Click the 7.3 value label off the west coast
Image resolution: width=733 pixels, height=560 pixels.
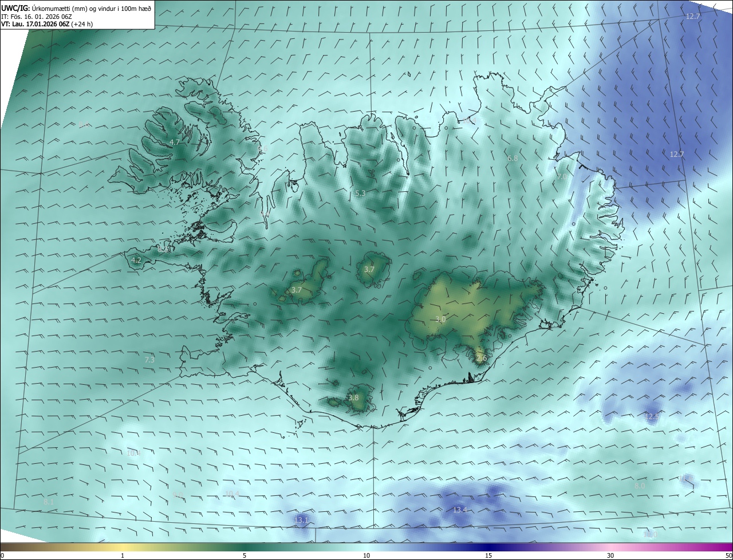[149, 360]
